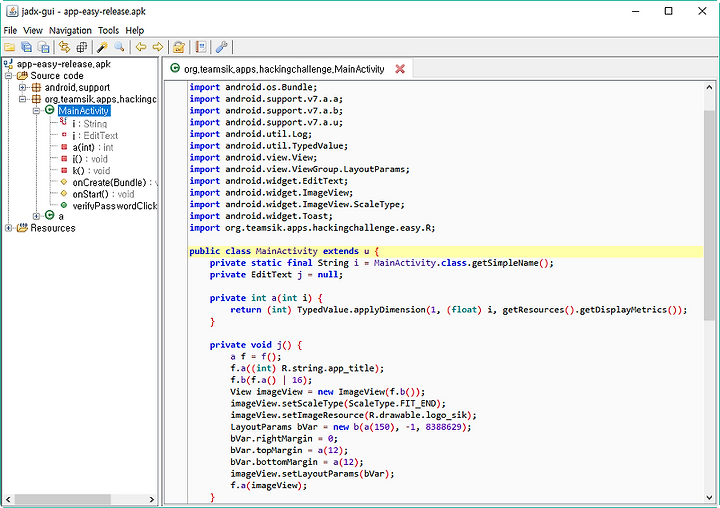Screen dimensions: 720x508
Task: Click the code editor scroll down arrow
Action: point(709,497)
